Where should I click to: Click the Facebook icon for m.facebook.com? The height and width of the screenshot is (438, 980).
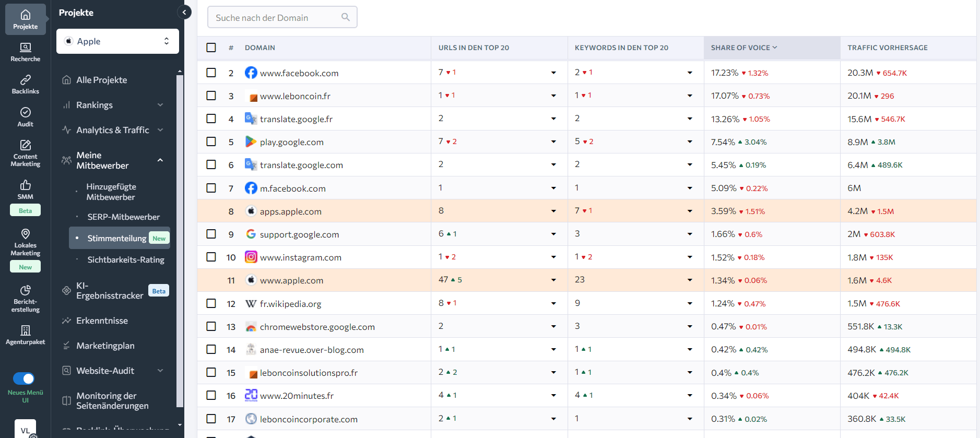(x=251, y=188)
